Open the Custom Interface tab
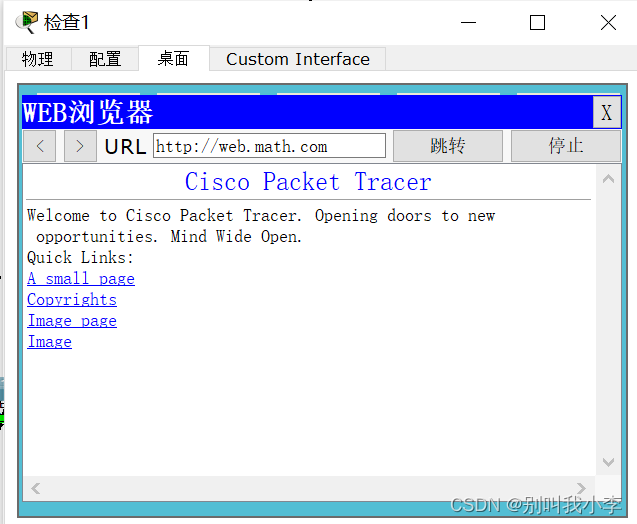Screen dimensions: 637x524 point(298,59)
